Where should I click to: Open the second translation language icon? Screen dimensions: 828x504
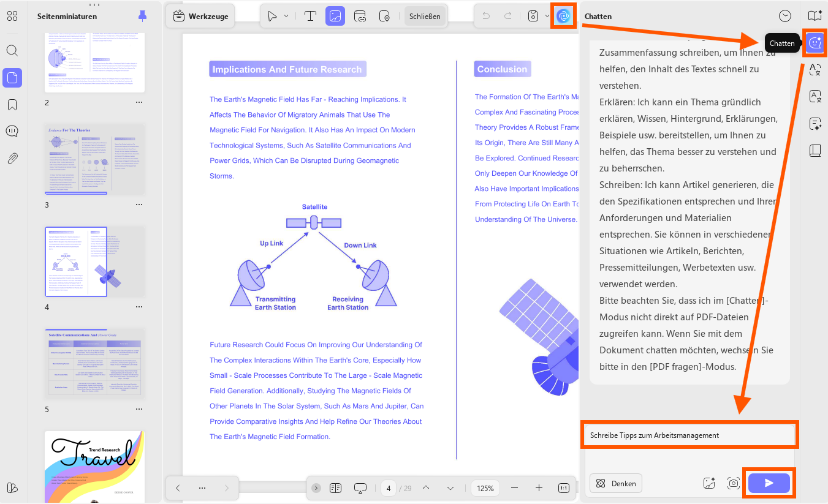click(815, 97)
